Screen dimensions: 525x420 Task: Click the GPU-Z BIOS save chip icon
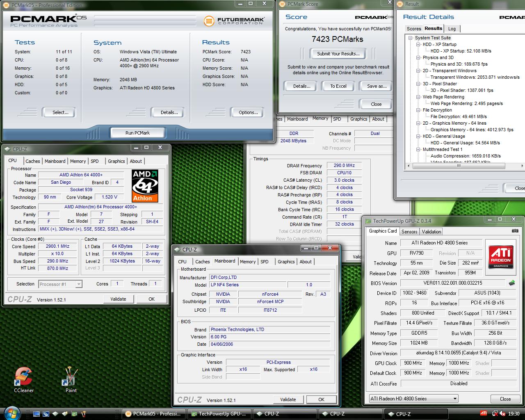point(511,283)
